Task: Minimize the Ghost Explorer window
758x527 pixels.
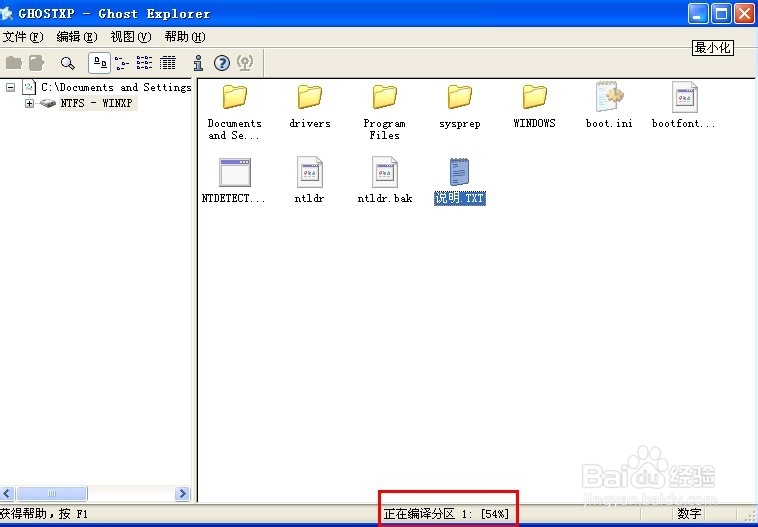Action: [698, 14]
